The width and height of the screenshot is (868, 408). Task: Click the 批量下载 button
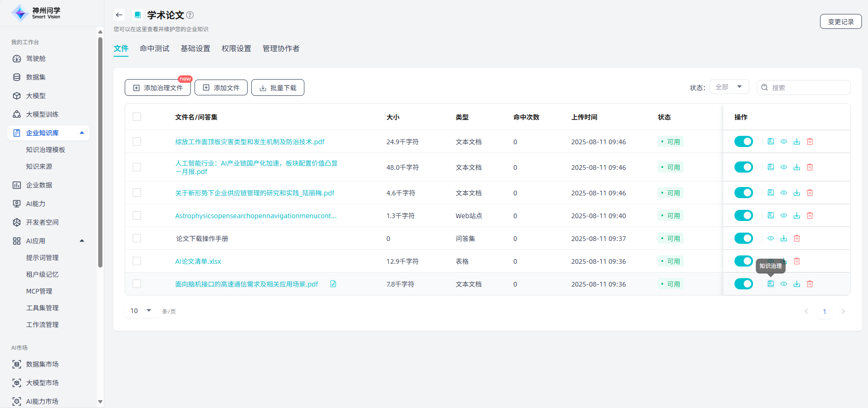(278, 87)
